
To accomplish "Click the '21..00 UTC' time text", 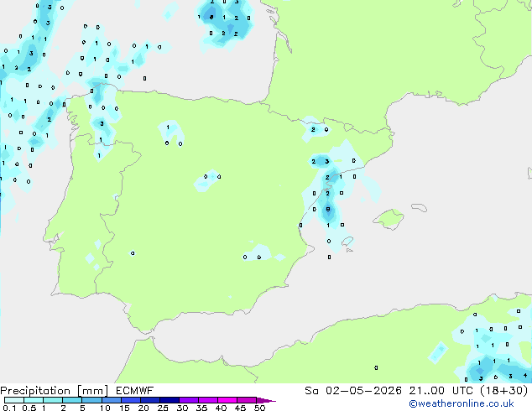I will [x=441, y=391].
